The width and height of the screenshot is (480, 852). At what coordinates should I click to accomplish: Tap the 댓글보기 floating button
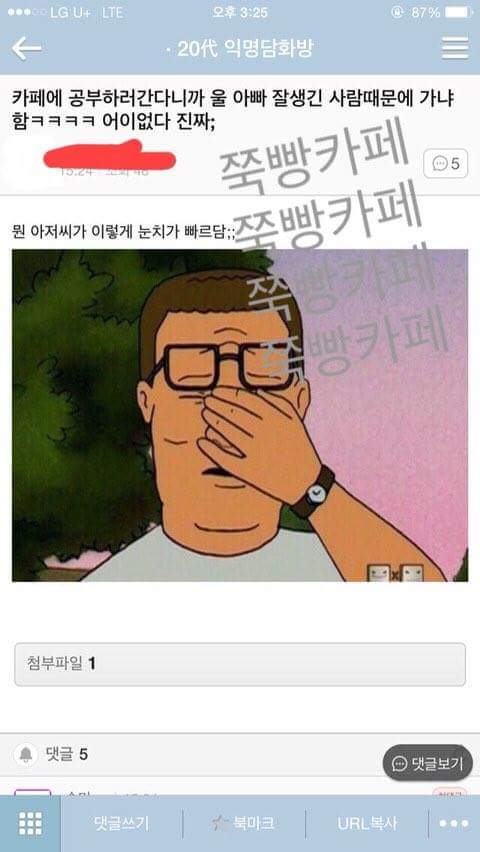pyautogui.click(x=427, y=763)
